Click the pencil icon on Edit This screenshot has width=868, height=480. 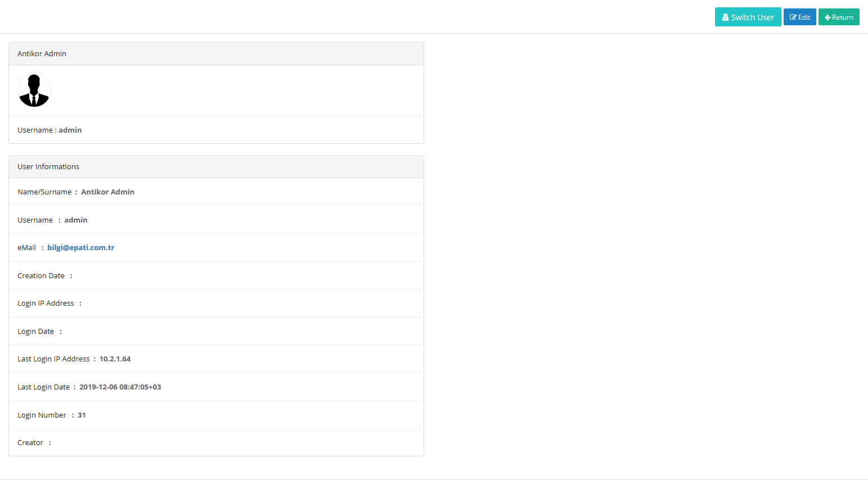(x=793, y=17)
